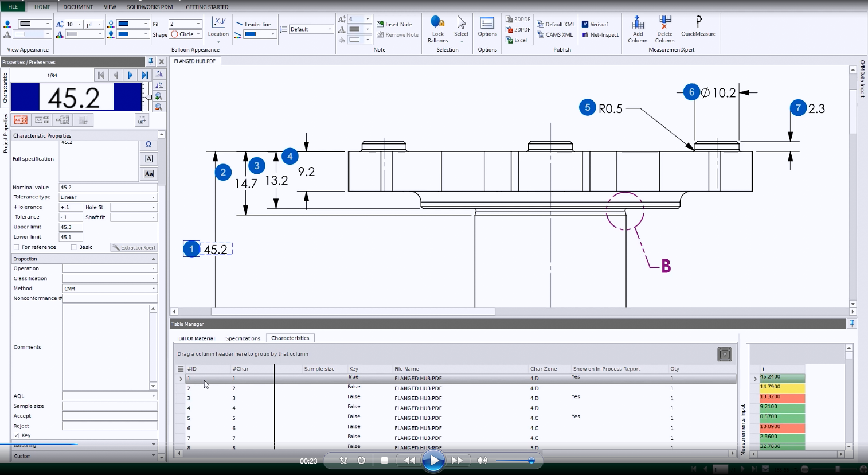The height and width of the screenshot is (475, 868).
Task: Open the FLANGED HUB.PDF document tab
Action: [195, 61]
